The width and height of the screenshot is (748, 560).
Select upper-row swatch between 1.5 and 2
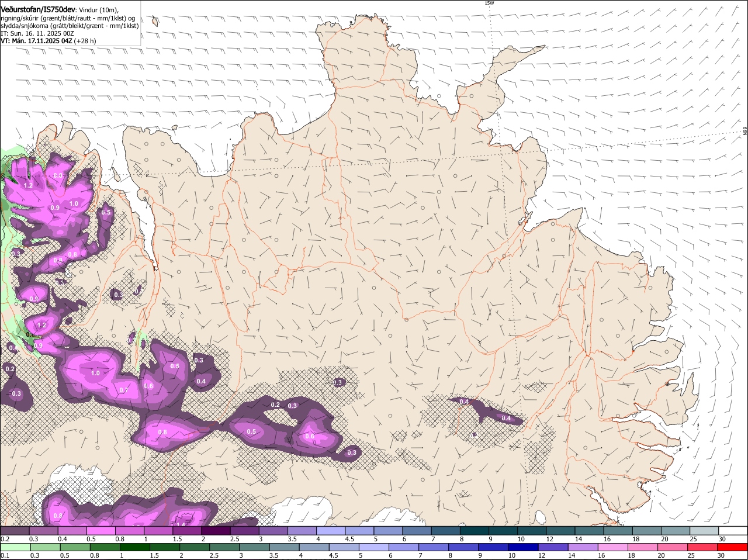pos(186,531)
